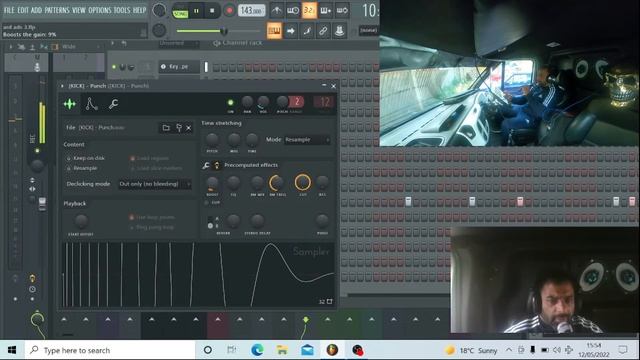Image resolution: width=640 pixels, height=360 pixels.
Task: Click the note-slide curve icon
Action: (307, 31)
